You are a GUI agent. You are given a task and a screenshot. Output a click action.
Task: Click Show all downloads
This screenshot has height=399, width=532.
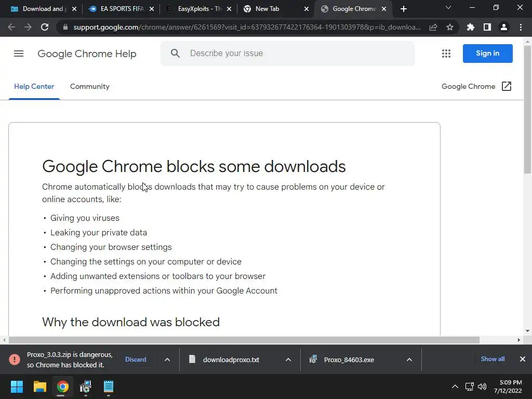[493, 359]
